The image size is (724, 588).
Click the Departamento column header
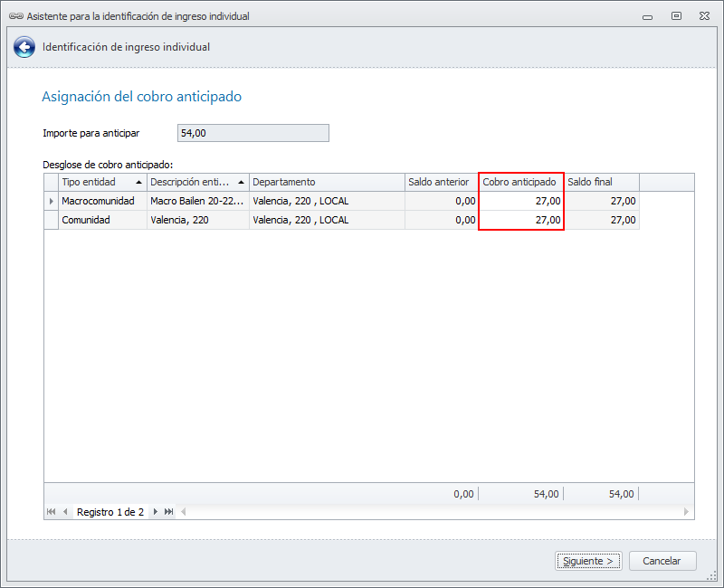click(x=327, y=182)
